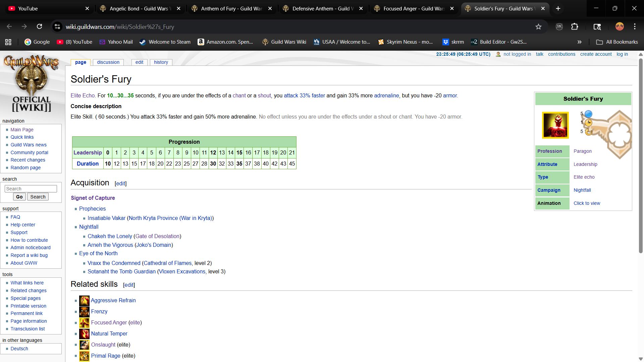The width and height of the screenshot is (644, 362).
Task: Open the browser extensions puzzle icon
Action: click(x=575, y=27)
